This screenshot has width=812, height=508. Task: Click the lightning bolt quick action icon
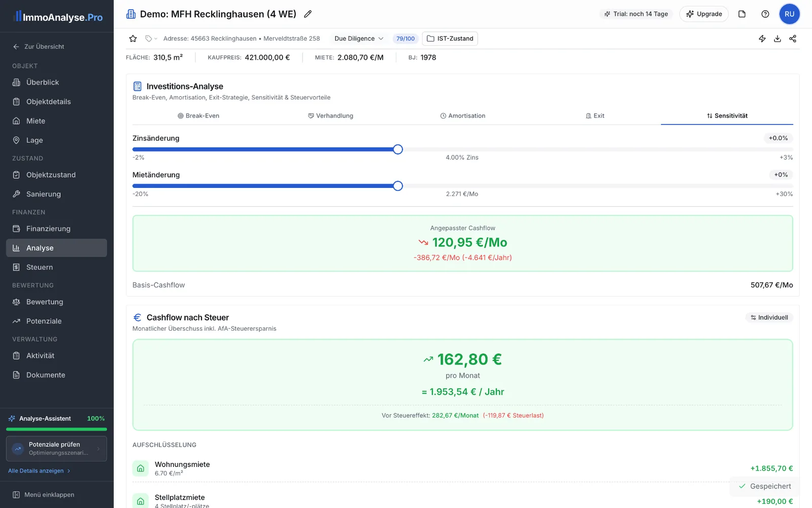click(762, 39)
